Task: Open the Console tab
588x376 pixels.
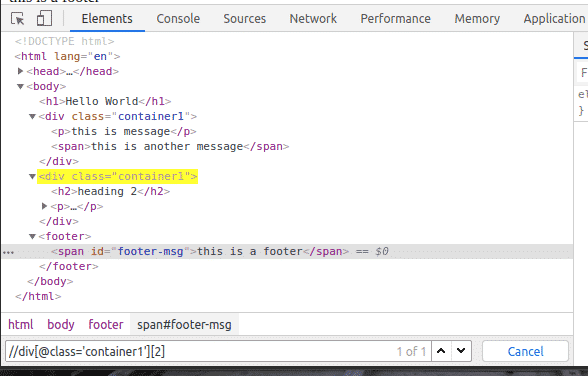Action: pos(178,19)
